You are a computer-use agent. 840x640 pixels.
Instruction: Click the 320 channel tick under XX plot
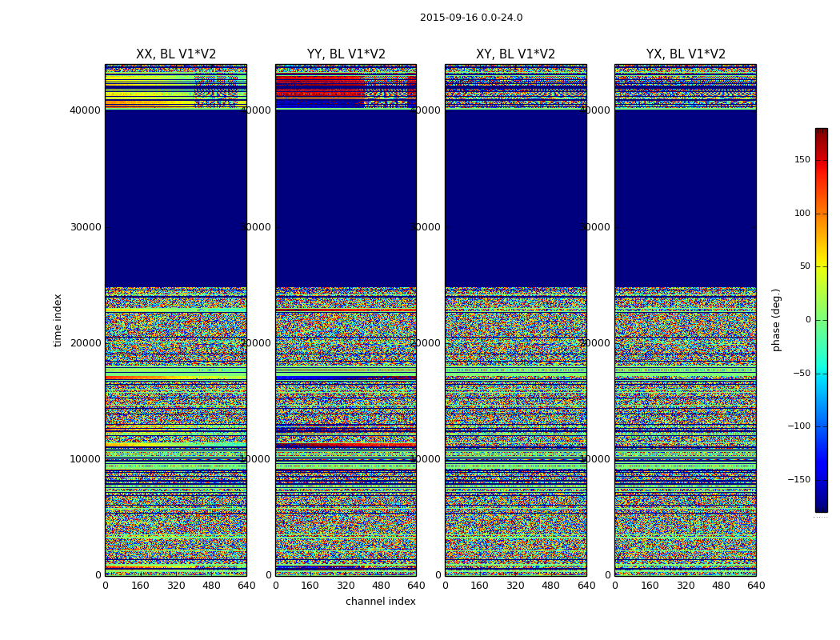[176, 586]
